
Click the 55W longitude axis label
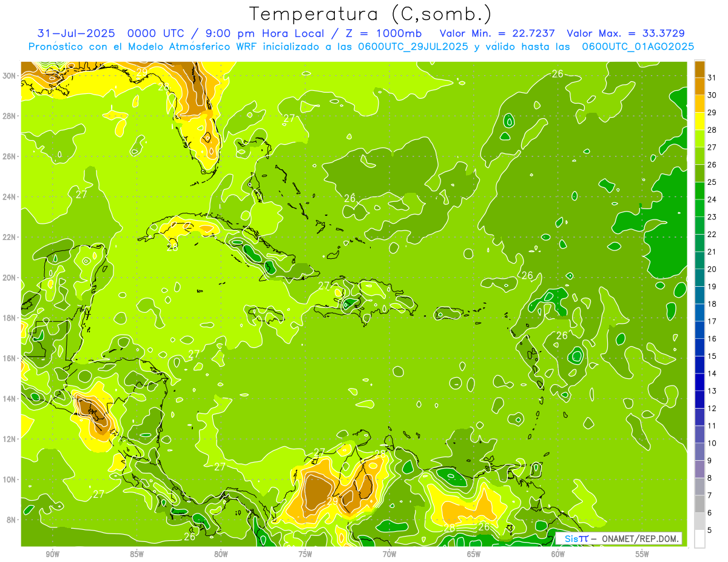tap(642, 554)
